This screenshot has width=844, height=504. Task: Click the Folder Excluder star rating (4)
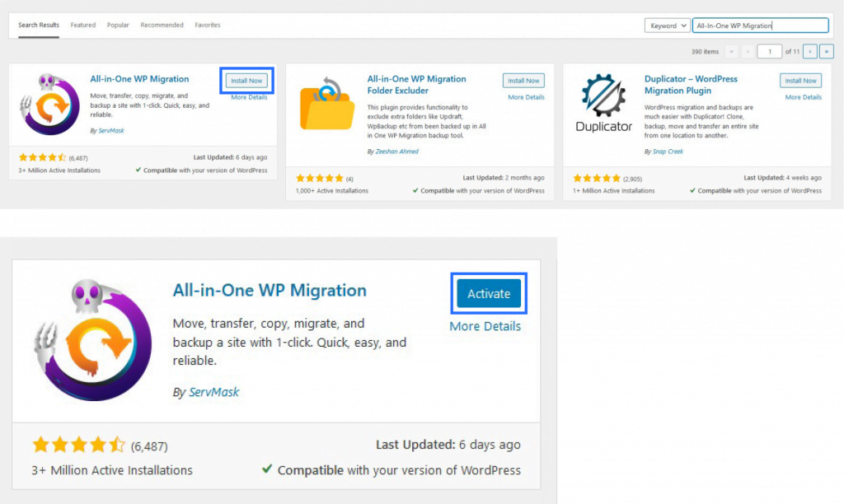[x=319, y=178]
